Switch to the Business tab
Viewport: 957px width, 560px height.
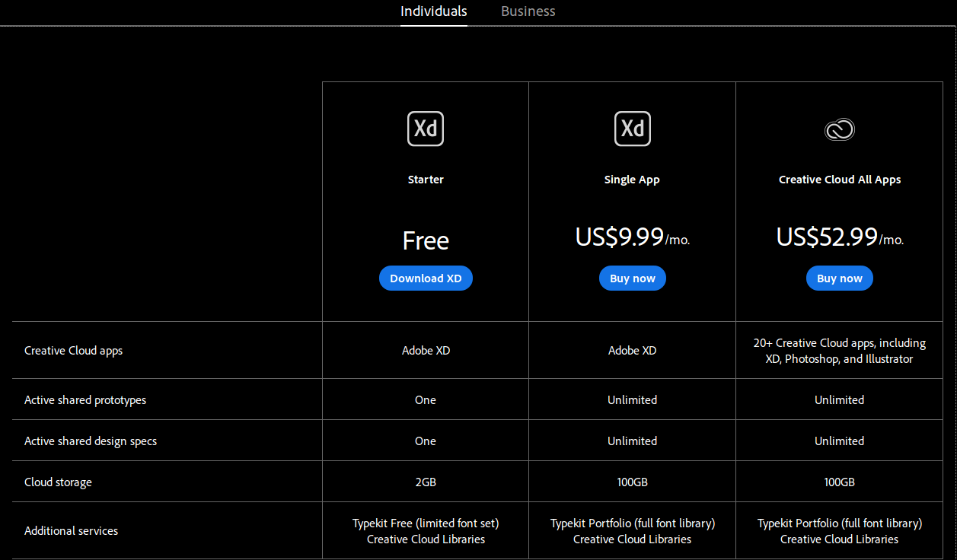click(x=528, y=11)
